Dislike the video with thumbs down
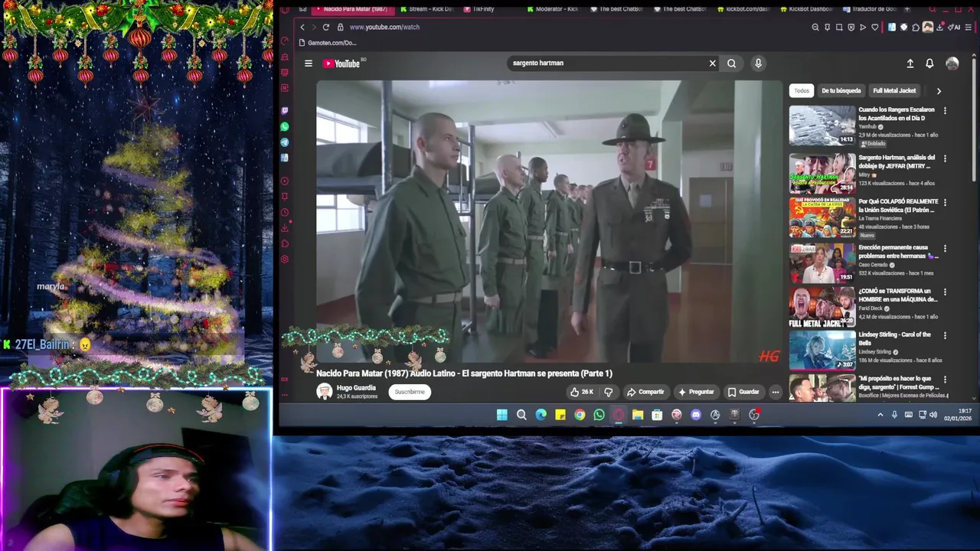The image size is (980, 551). (609, 392)
